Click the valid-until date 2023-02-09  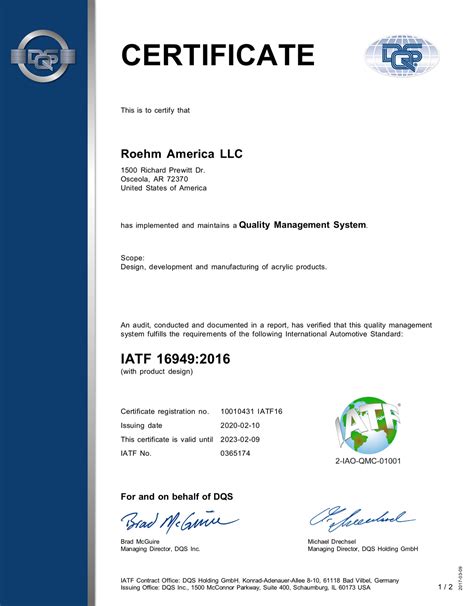240,439
